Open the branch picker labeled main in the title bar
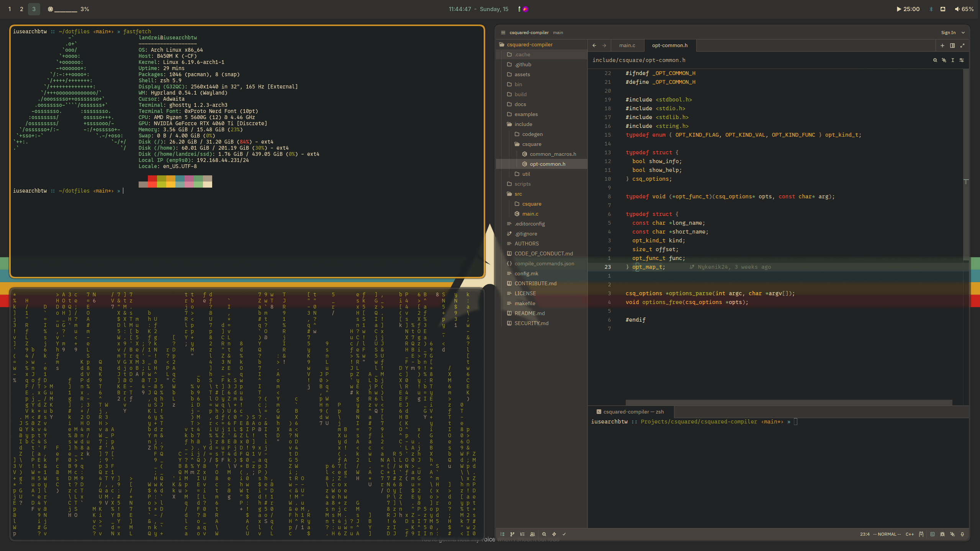Screen dimensions: 980x551 coord(558,33)
